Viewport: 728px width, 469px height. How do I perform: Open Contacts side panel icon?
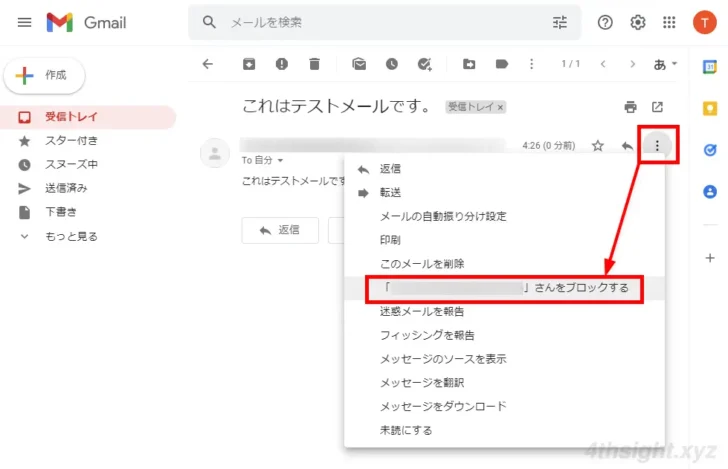pyautogui.click(x=709, y=191)
